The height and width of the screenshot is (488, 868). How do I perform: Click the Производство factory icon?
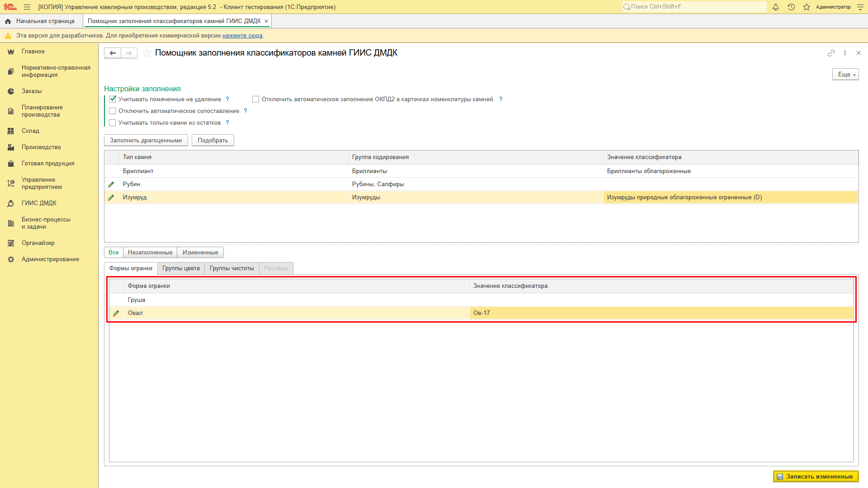pos(11,147)
